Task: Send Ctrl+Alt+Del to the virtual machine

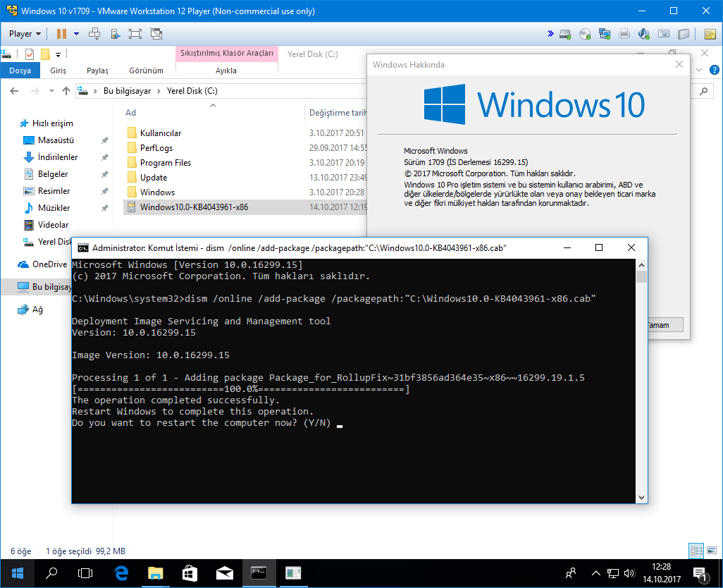Action: (94, 34)
